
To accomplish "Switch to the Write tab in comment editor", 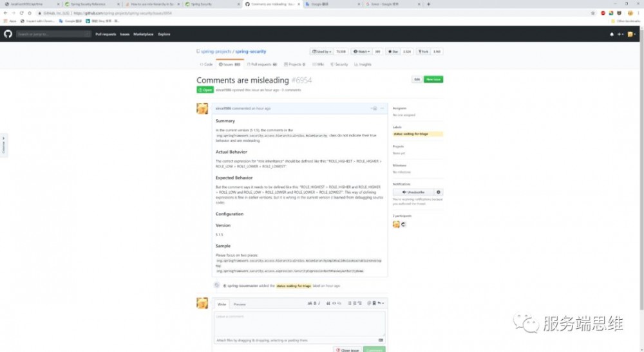I will [x=222, y=304].
